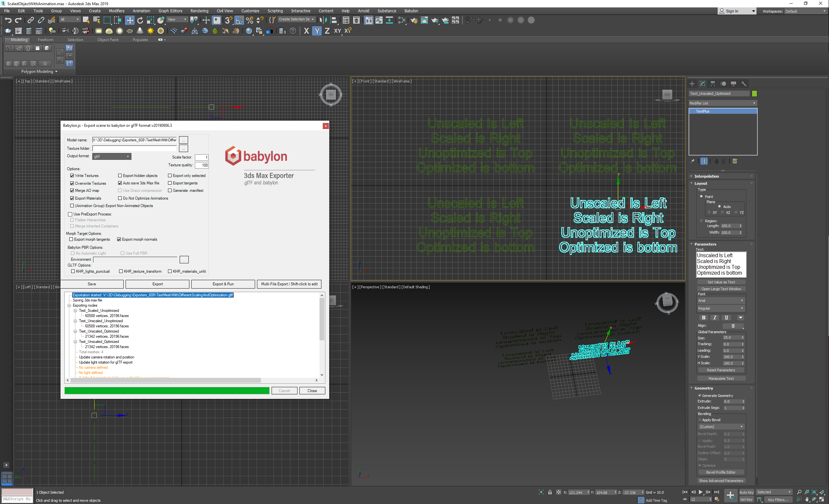The image size is (829, 504).
Task: Switch to the Freeform ribbon tab
Action: [x=46, y=40]
